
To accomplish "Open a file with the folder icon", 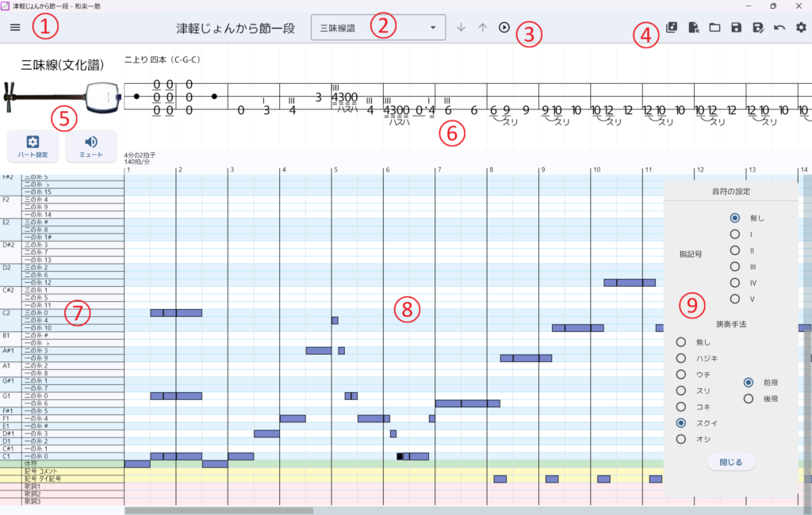I will [714, 28].
